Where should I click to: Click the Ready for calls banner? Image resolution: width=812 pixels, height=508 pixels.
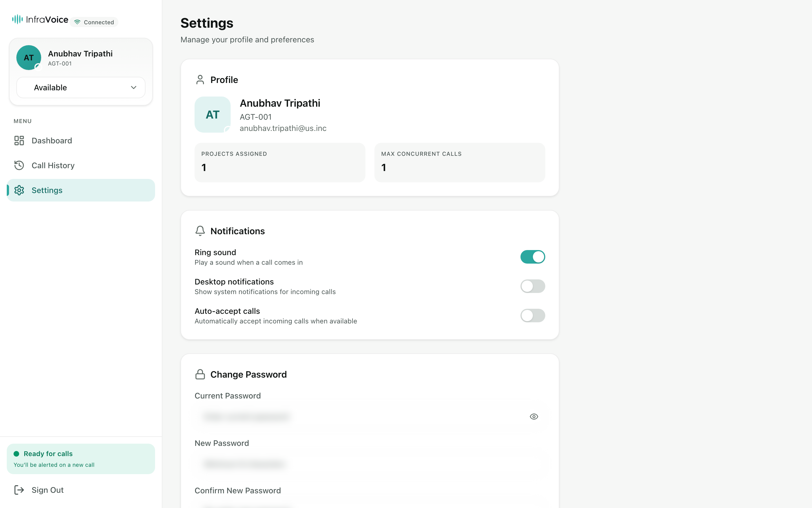(x=81, y=459)
